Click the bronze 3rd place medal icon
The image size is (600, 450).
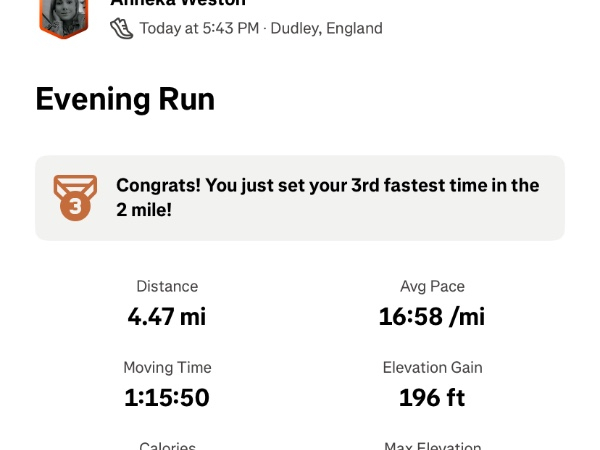click(x=75, y=197)
